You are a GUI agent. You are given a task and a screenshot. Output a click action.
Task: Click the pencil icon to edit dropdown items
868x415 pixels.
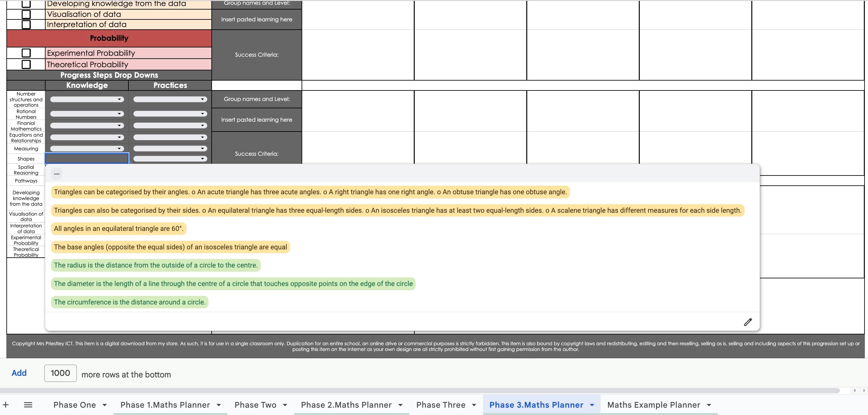click(x=748, y=322)
